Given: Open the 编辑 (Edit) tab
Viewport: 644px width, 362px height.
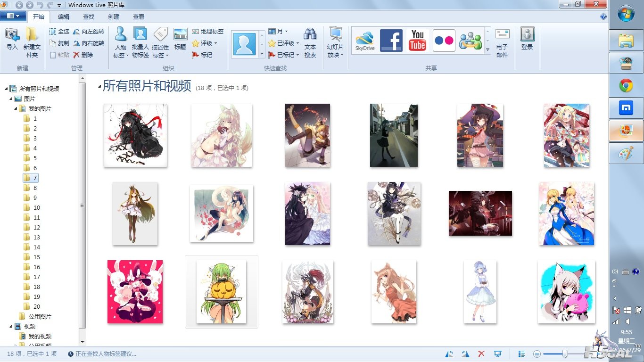Looking at the screenshot, I should click(x=64, y=16).
